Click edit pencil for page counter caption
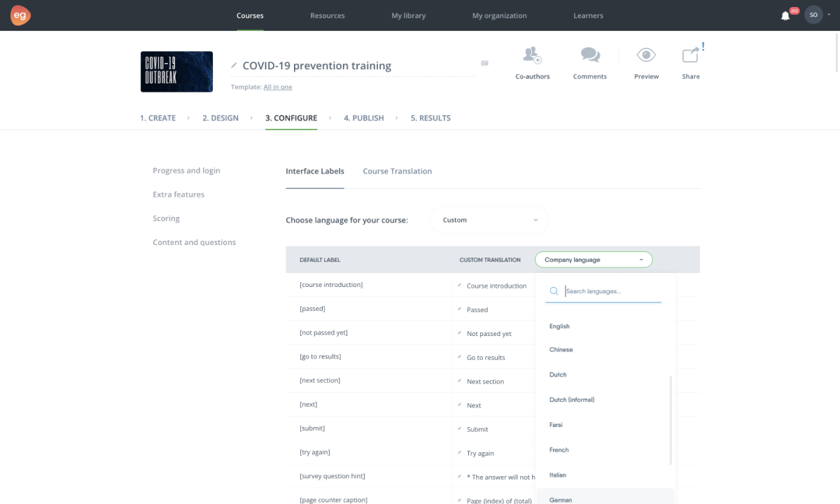The image size is (840, 504). pyautogui.click(x=460, y=500)
